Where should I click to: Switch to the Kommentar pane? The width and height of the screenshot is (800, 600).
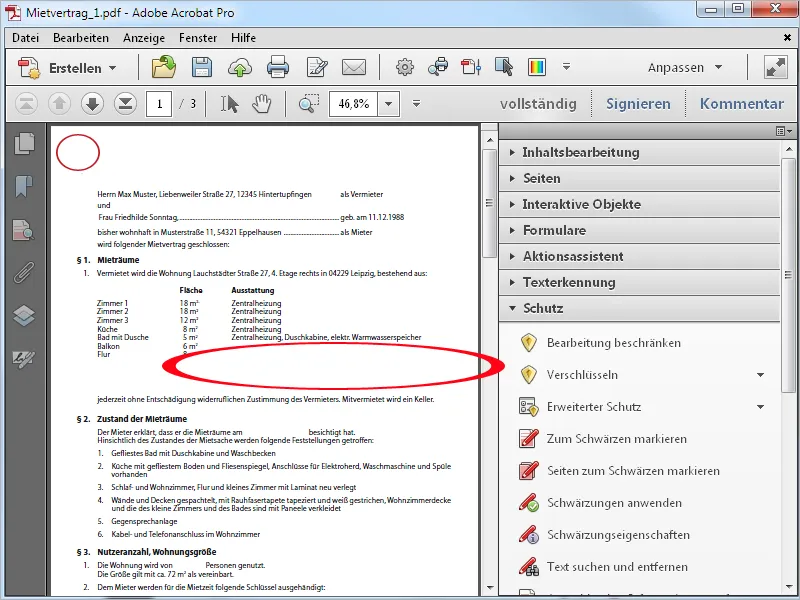coord(741,104)
